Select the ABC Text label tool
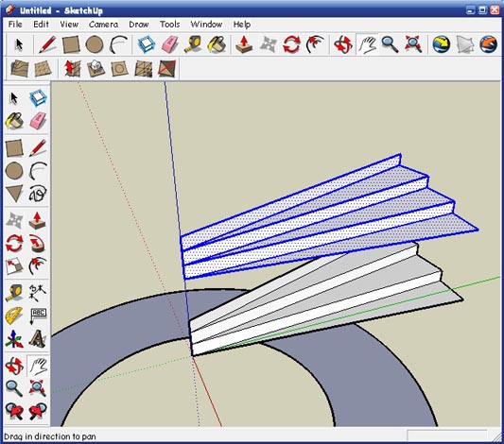Image resolution: width=504 pixels, height=444 pixels. pyautogui.click(x=39, y=316)
